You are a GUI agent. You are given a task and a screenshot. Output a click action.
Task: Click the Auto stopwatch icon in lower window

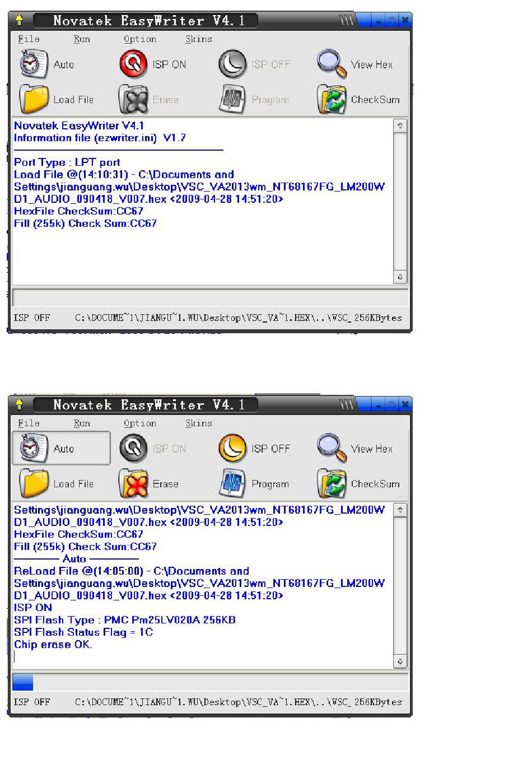click(34, 448)
